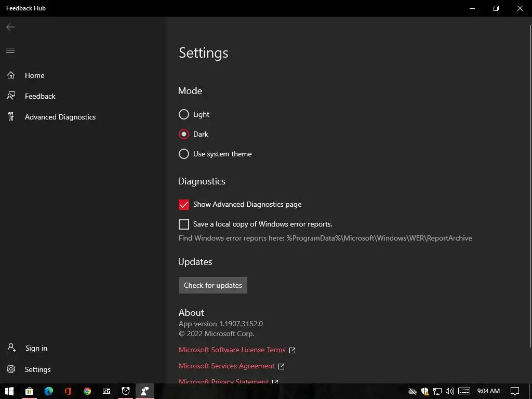Click the Settings gear icon in sidebar
532x399 pixels.
[11, 369]
